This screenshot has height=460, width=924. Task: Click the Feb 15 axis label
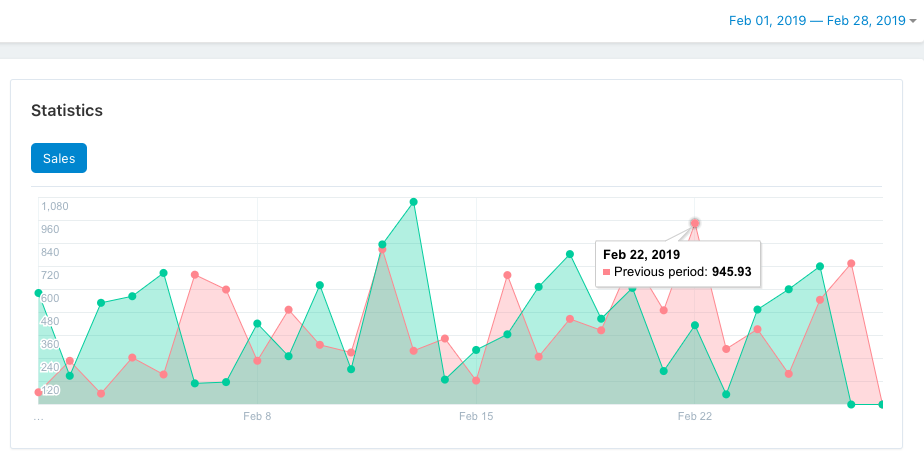point(476,416)
